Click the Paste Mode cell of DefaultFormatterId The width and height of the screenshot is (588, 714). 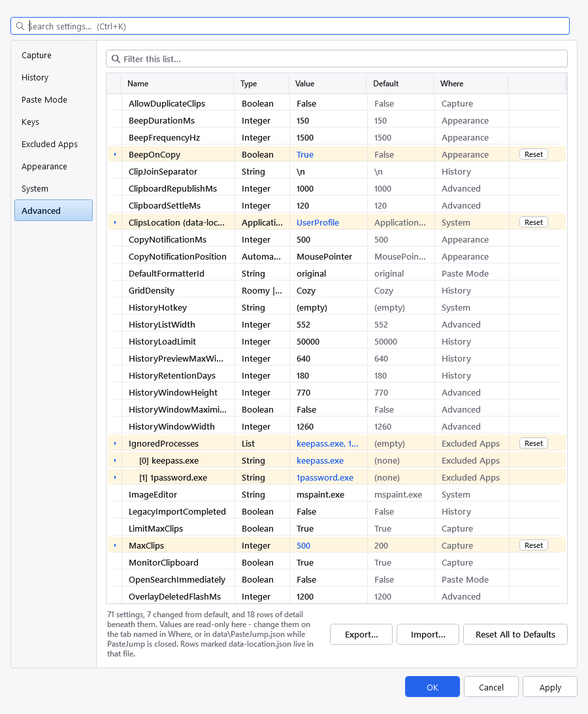coord(465,273)
